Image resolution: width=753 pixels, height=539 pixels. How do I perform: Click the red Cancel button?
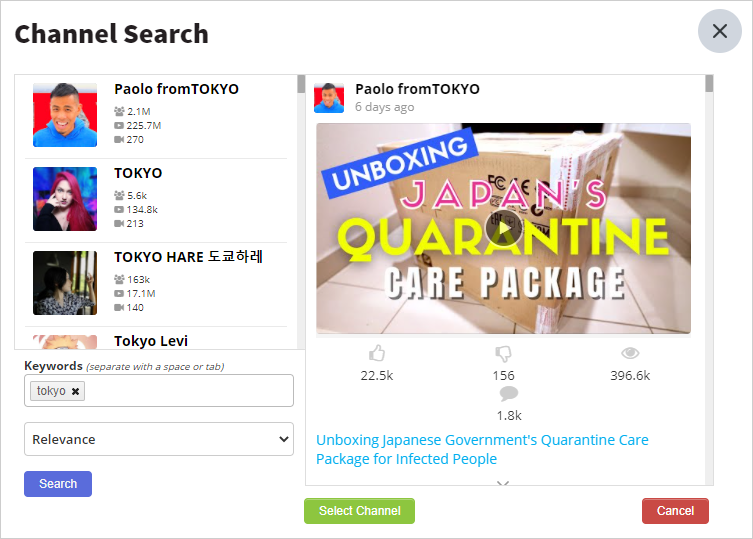675,511
